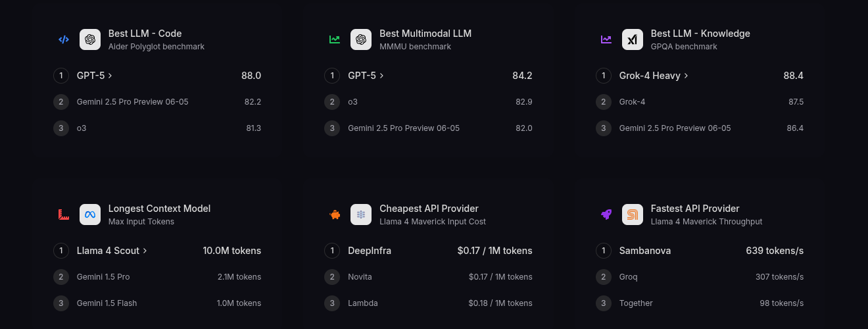Open the Fastest API Provider heading

pyautogui.click(x=695, y=209)
